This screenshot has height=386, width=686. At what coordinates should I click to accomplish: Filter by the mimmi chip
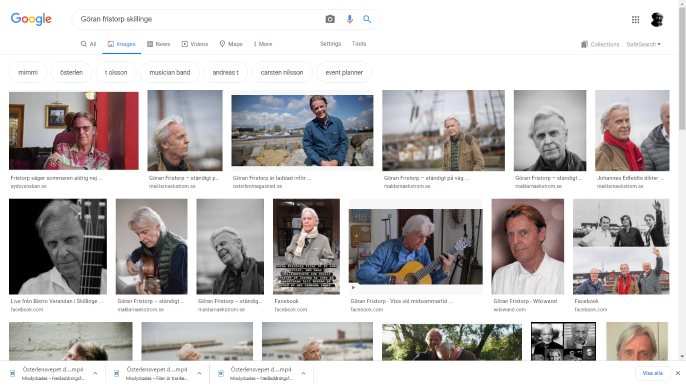[x=28, y=72]
